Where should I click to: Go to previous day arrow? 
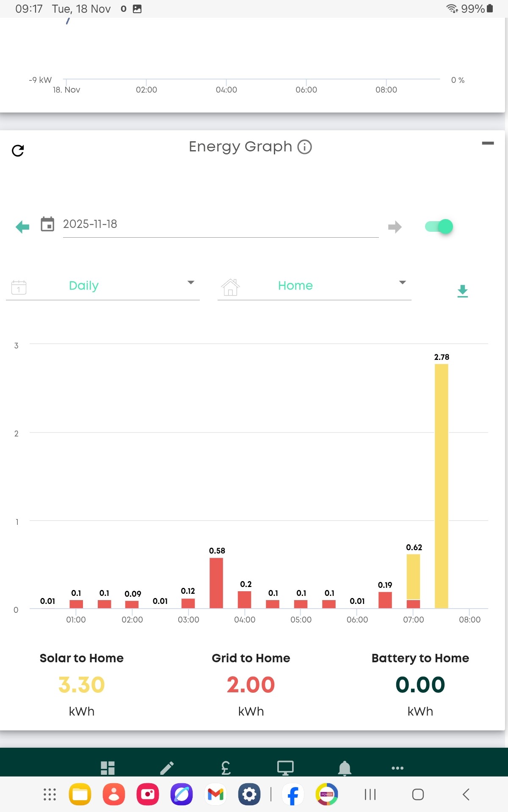22,227
